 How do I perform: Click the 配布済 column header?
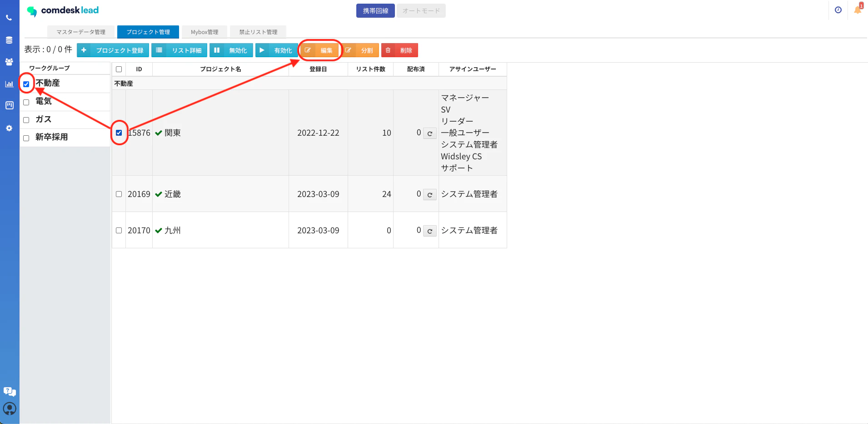click(x=416, y=69)
